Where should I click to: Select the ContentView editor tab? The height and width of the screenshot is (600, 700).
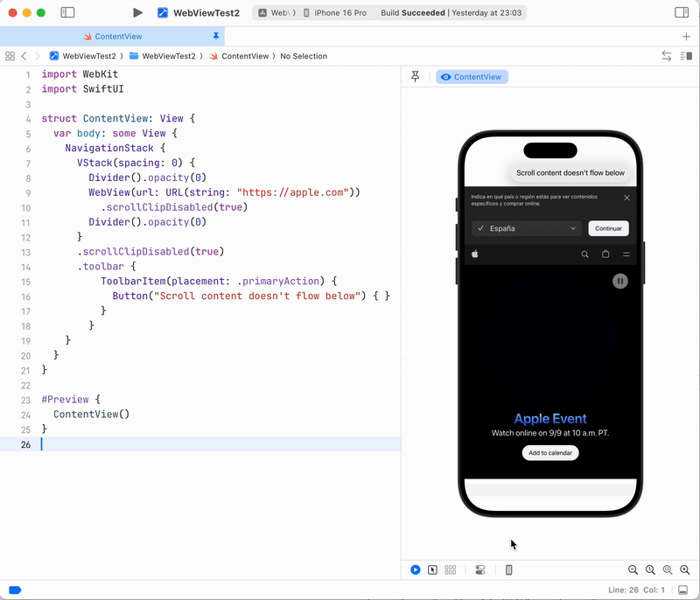(x=113, y=37)
